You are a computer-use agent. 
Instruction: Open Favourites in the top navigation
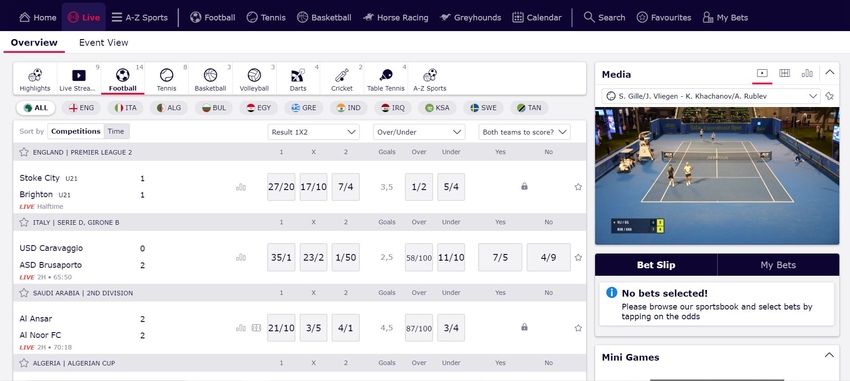click(664, 17)
